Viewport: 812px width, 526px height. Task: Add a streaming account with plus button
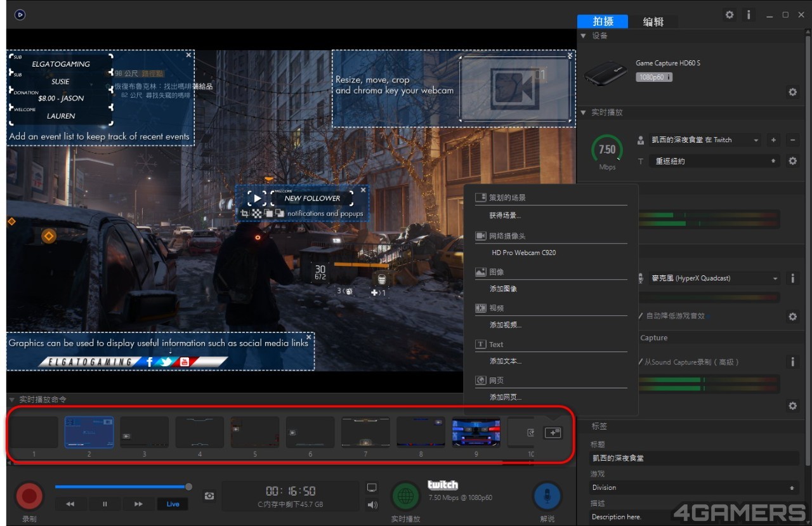pyautogui.click(x=773, y=140)
